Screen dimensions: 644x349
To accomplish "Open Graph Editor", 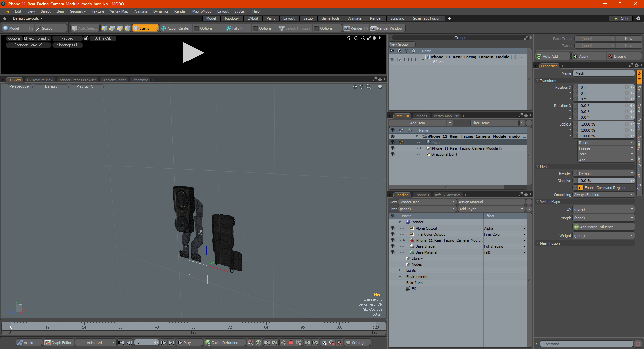I will click(x=58, y=343).
